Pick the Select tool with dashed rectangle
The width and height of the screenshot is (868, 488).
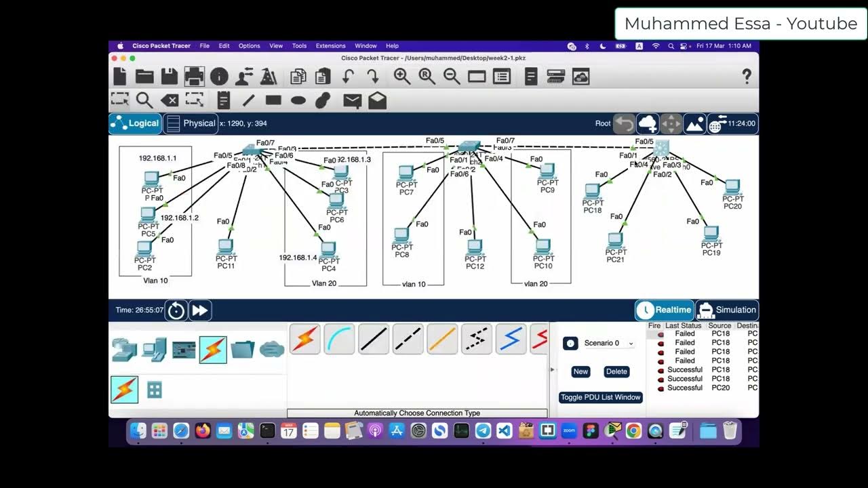(120, 100)
